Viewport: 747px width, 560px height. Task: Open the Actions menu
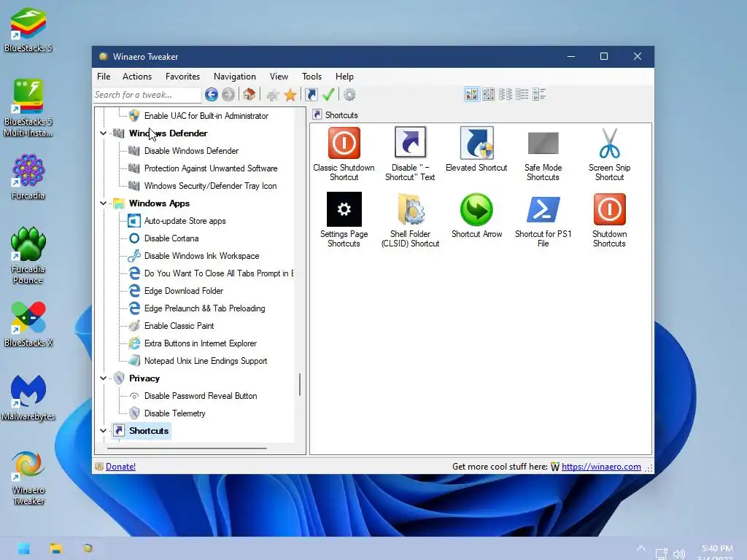pyautogui.click(x=137, y=76)
